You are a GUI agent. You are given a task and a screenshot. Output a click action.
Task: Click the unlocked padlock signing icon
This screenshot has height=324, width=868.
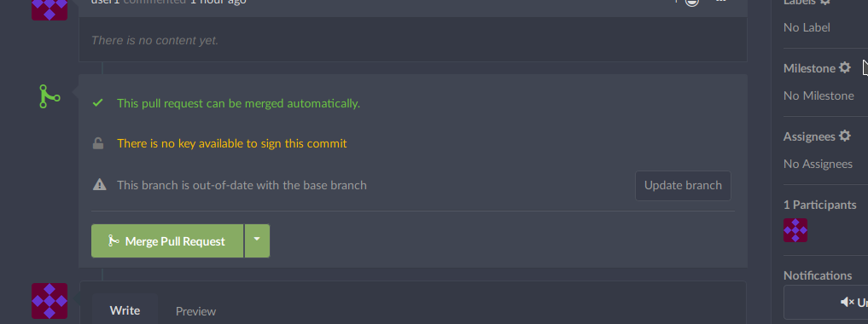click(x=98, y=144)
